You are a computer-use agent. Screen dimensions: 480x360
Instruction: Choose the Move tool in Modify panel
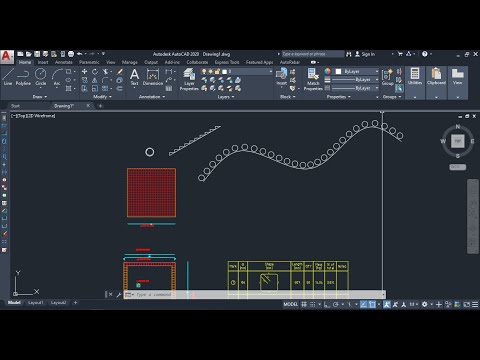click(84, 71)
